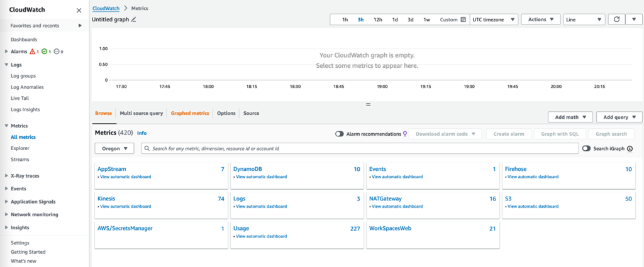Select the 3h time range
Screen dimensions: 644x267
coord(360,19)
